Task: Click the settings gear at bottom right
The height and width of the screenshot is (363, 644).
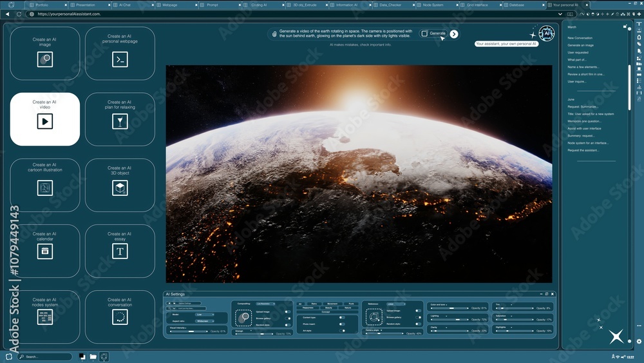Action: 639,341
